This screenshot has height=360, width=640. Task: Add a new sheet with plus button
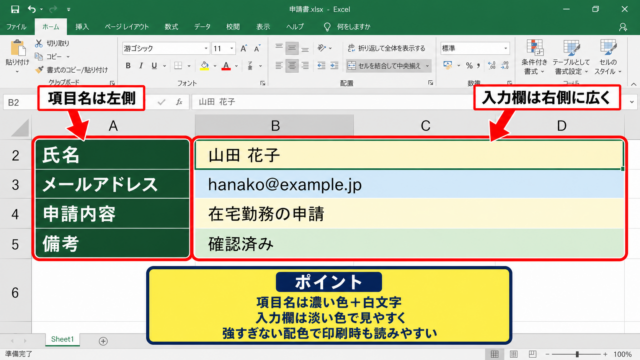(x=103, y=341)
